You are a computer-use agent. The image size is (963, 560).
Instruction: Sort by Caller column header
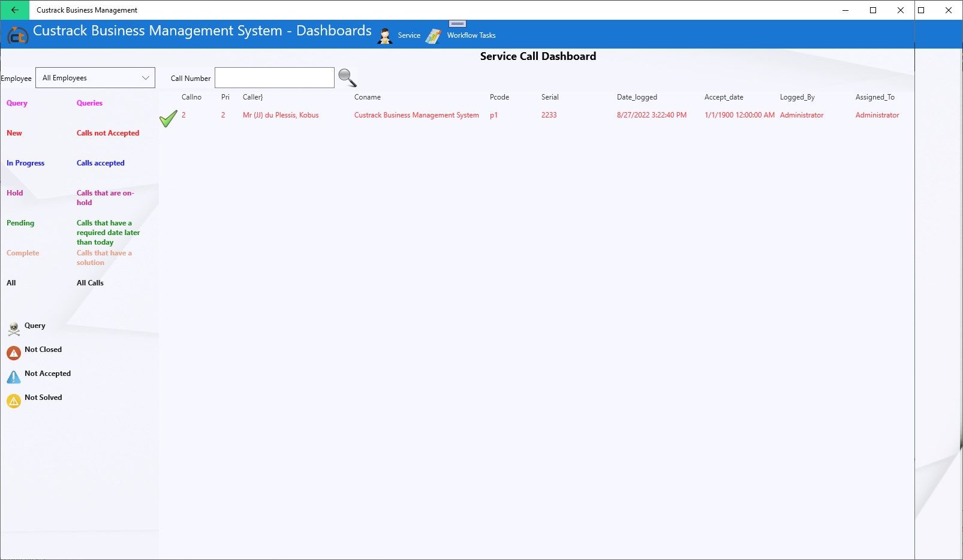point(252,97)
